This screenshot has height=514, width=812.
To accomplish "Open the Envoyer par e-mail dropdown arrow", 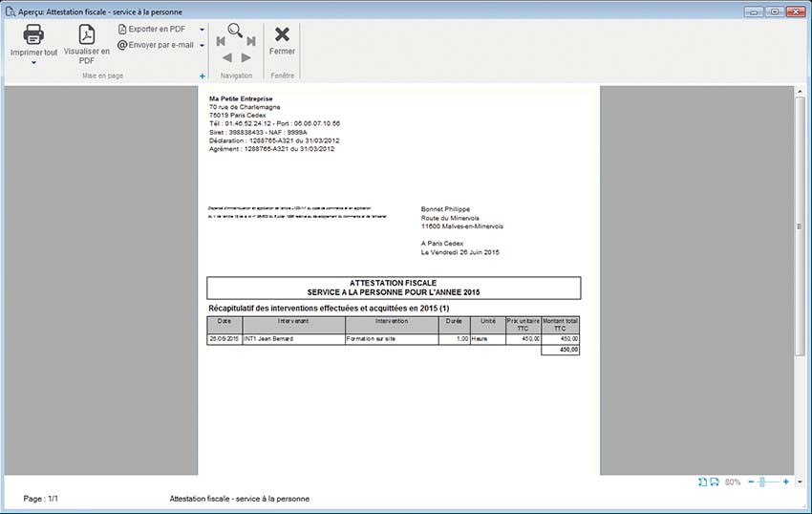I will pyautogui.click(x=202, y=44).
